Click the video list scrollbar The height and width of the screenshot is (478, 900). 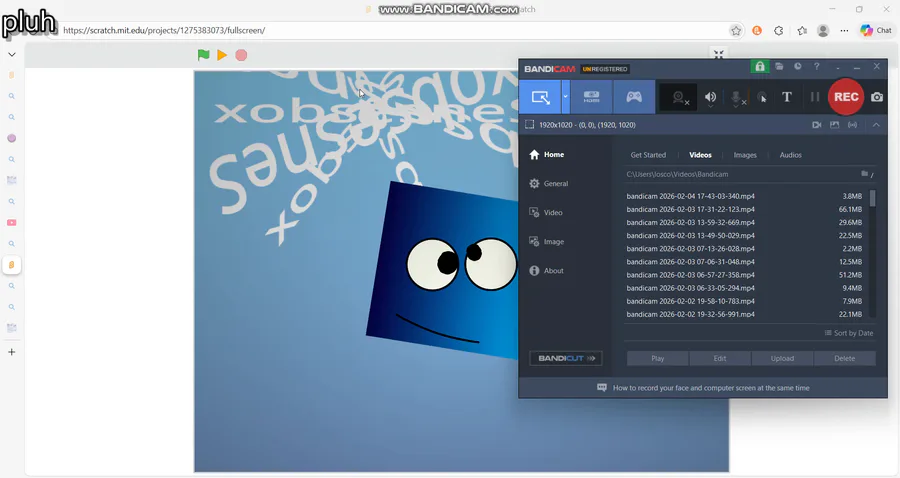tap(872, 198)
